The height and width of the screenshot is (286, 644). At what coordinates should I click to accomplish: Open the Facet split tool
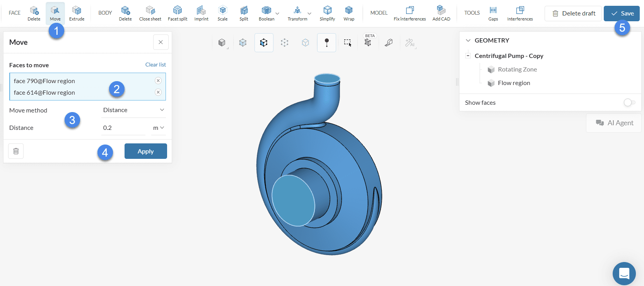pos(178,13)
